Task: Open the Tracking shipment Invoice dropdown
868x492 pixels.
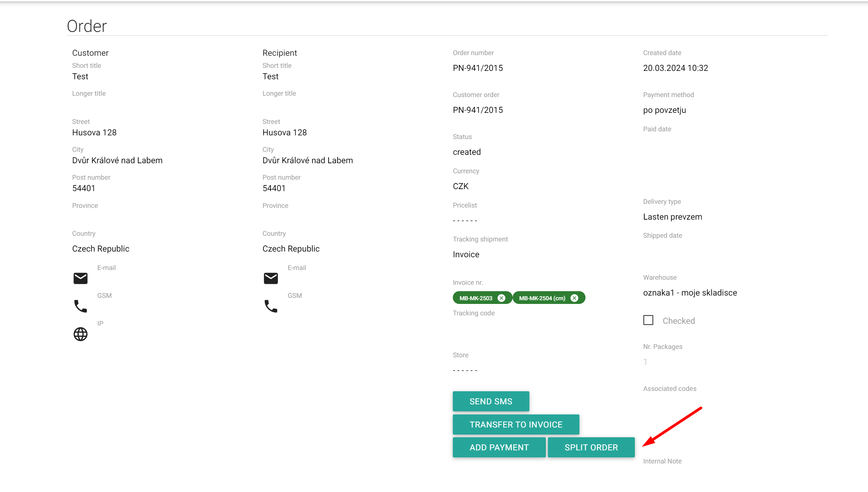Action: pos(466,255)
